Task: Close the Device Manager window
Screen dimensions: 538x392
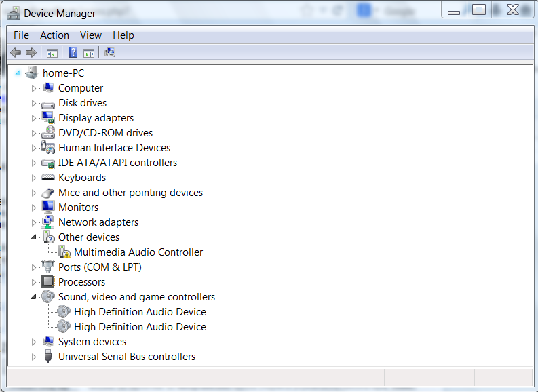Action: [513, 9]
